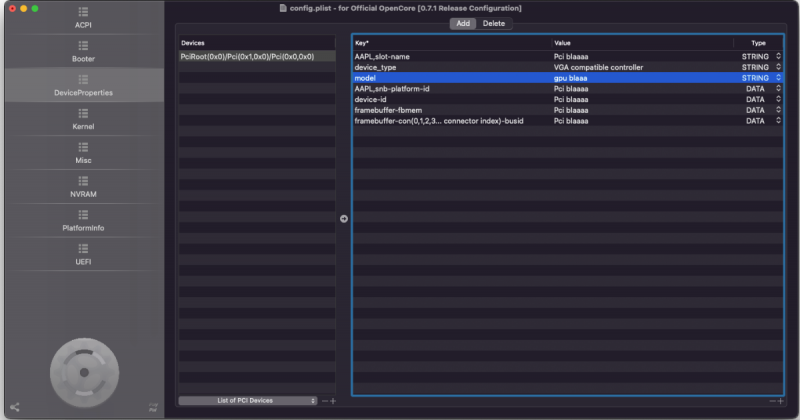This screenshot has width=800, height=420.
Task: Click the Pay Pal donate icon in sidebar
Action: point(153,407)
